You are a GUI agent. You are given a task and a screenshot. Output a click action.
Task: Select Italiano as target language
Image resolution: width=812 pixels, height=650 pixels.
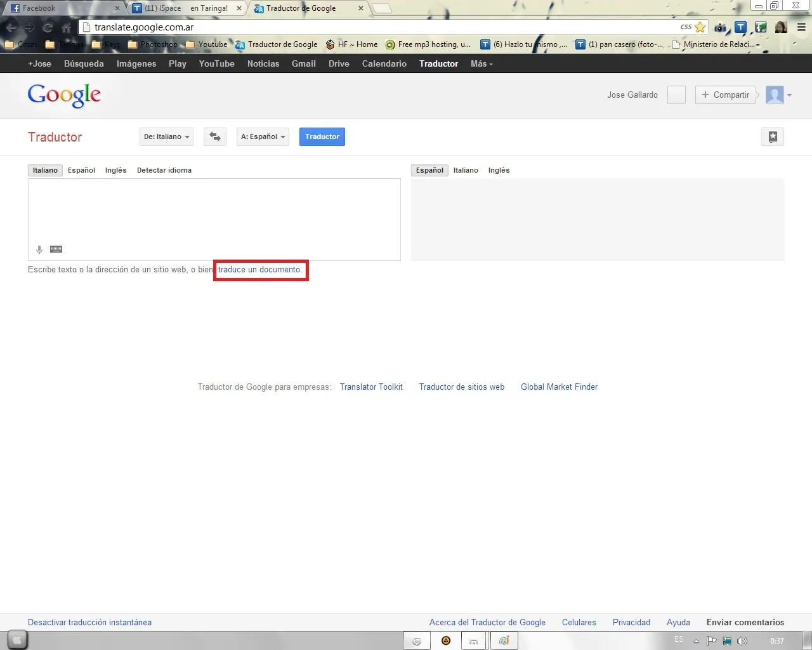(466, 170)
